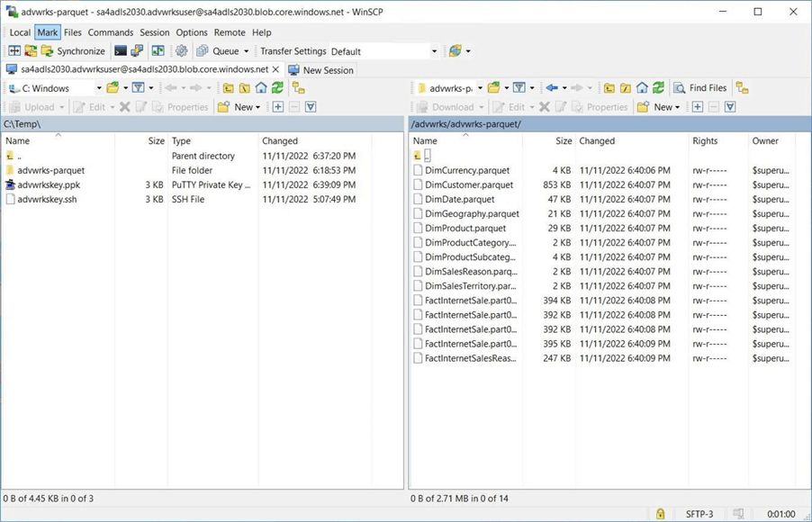This screenshot has height=522, width=812.
Task: Expand Transfer Settings Default dropdown
Action: point(434,51)
